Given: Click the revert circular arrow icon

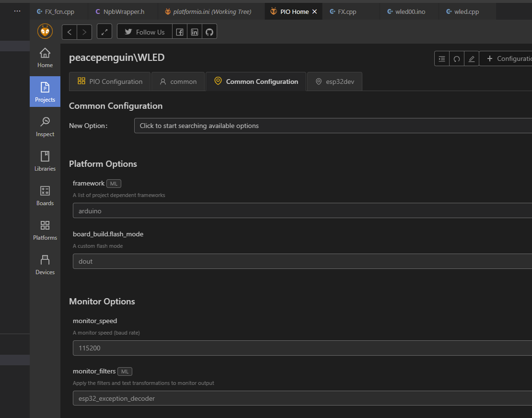Looking at the screenshot, I should 457,58.
